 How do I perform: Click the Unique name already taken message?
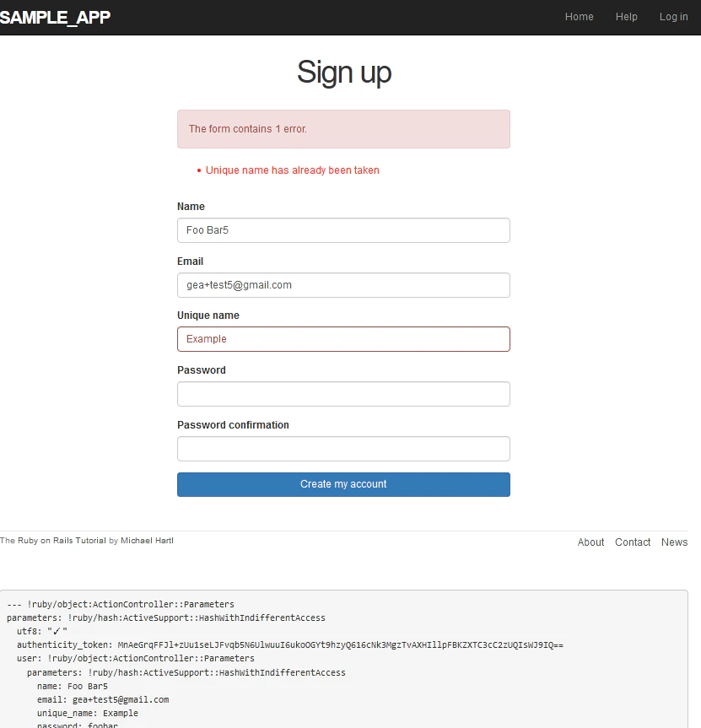293,170
